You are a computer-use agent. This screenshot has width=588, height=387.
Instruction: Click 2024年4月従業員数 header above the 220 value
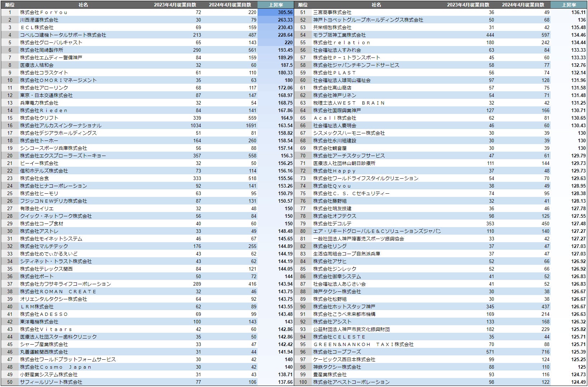[x=230, y=5]
